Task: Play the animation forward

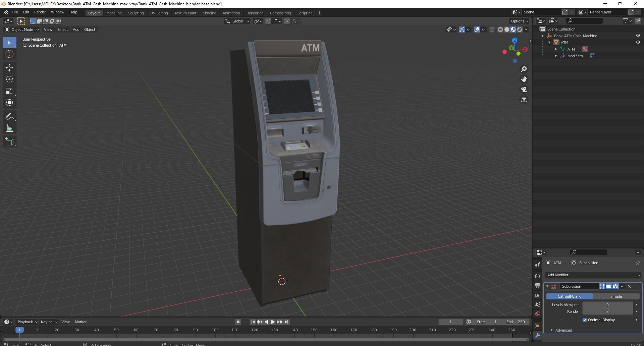Action: click(273, 322)
